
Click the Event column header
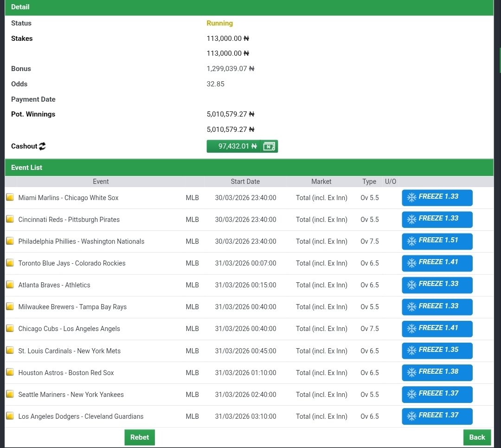(x=101, y=182)
